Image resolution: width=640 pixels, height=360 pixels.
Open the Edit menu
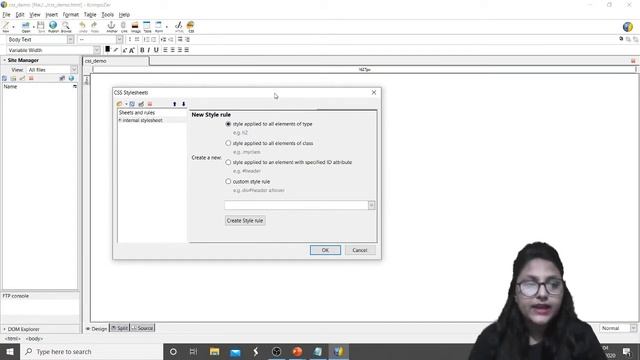(20, 15)
